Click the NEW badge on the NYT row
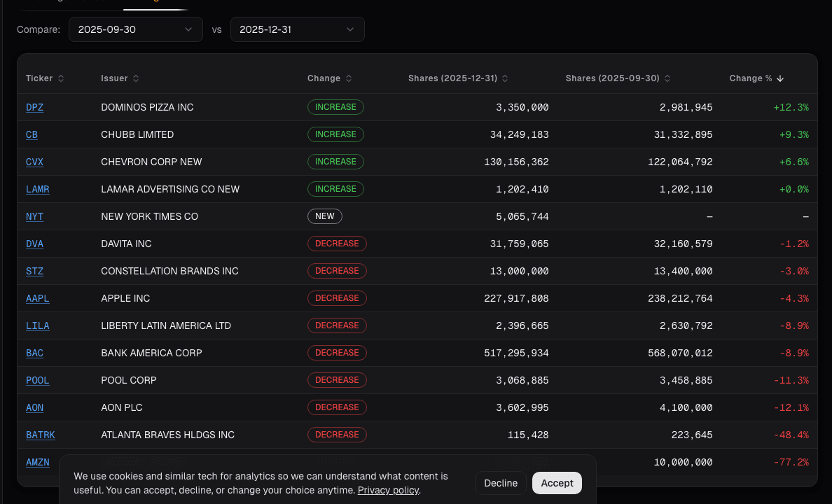This screenshot has width=832, height=504. coord(325,216)
